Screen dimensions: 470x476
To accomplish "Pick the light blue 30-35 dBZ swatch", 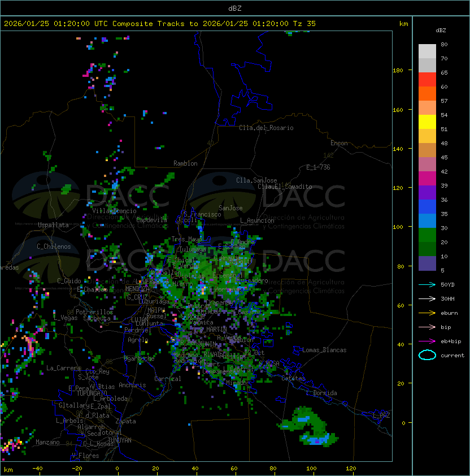I will coord(427,220).
